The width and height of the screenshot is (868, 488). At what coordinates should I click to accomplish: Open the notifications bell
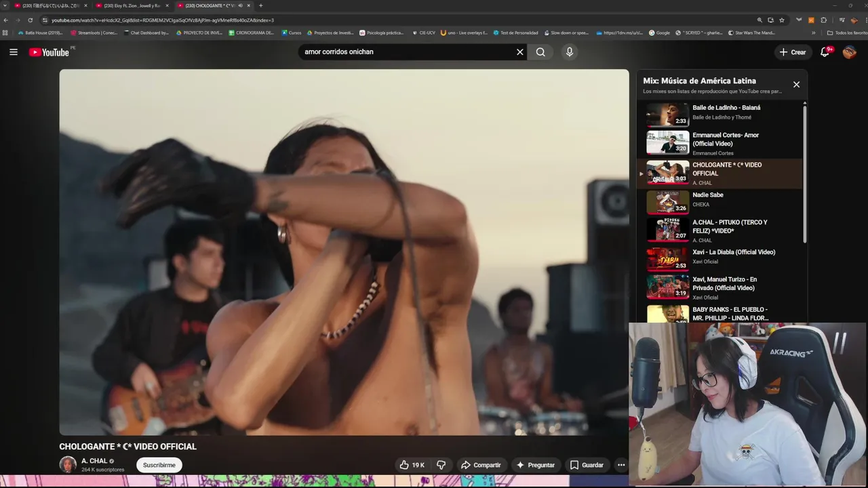[825, 52]
